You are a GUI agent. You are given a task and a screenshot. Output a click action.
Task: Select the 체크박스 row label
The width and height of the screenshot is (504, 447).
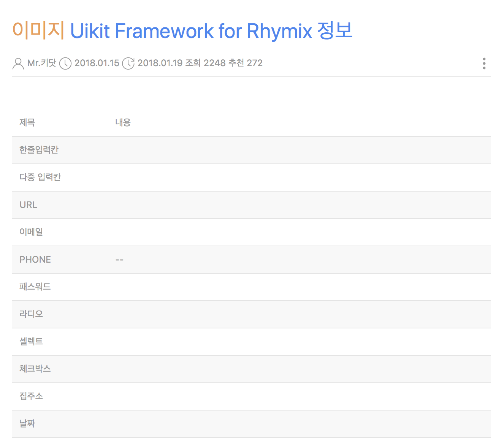tap(35, 369)
